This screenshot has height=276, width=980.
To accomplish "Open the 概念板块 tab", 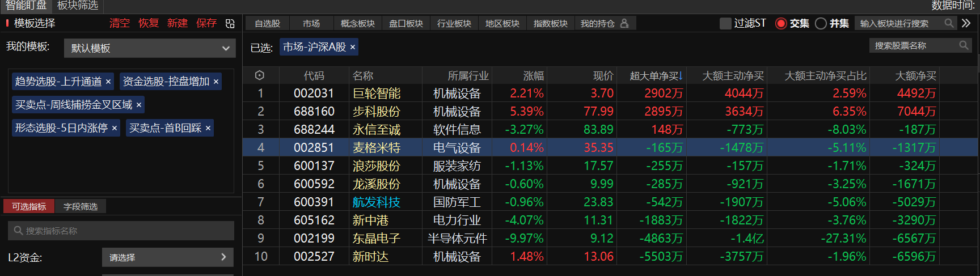I will [358, 23].
